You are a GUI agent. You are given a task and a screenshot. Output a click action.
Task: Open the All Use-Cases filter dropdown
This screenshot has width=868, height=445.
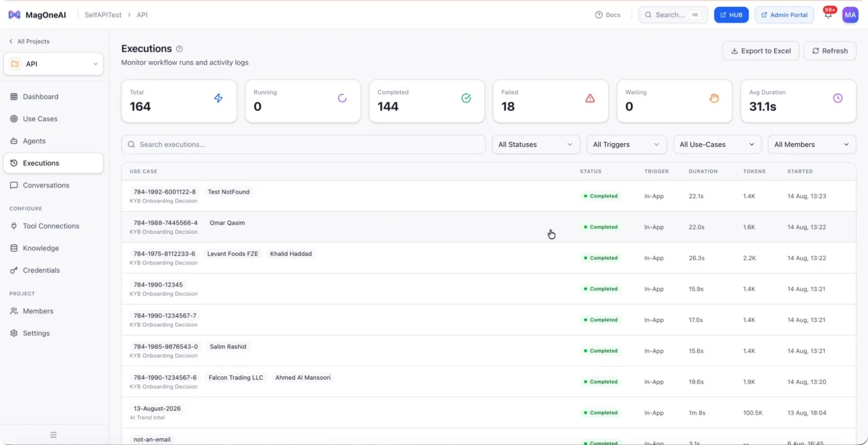tap(717, 145)
